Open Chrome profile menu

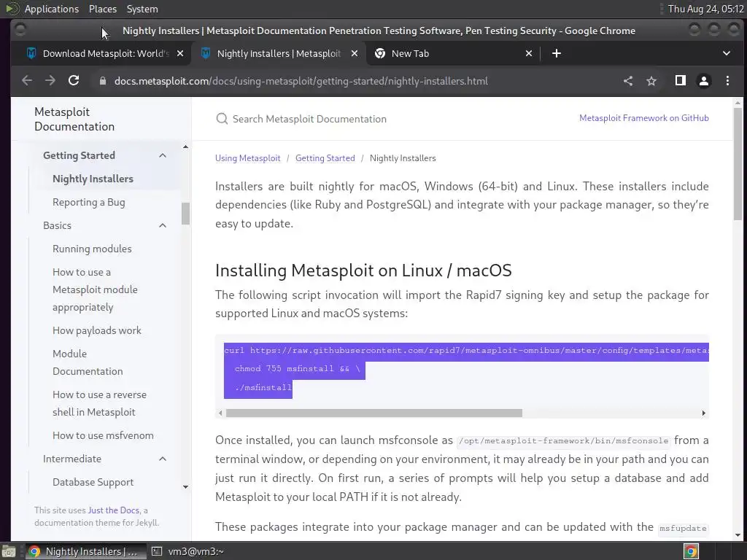pos(704,81)
